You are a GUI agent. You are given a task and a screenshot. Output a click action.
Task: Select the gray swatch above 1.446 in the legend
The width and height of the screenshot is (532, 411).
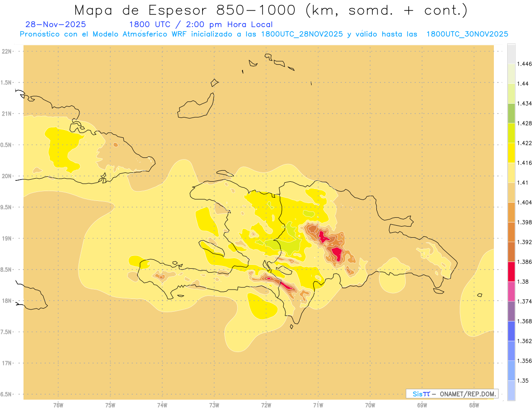coord(511,54)
